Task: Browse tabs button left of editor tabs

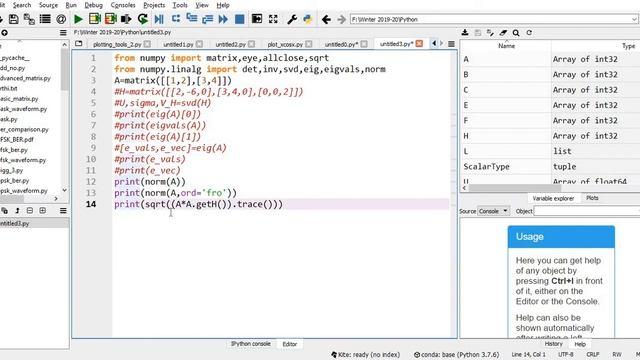Action: [x=79, y=44]
